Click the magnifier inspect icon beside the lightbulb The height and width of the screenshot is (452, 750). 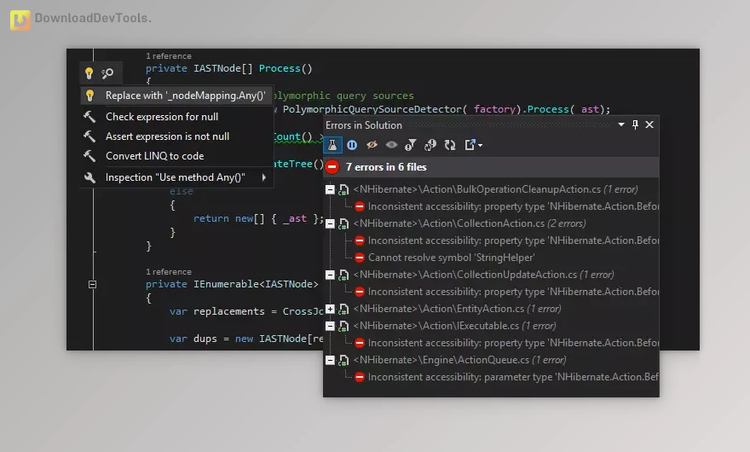[108, 73]
